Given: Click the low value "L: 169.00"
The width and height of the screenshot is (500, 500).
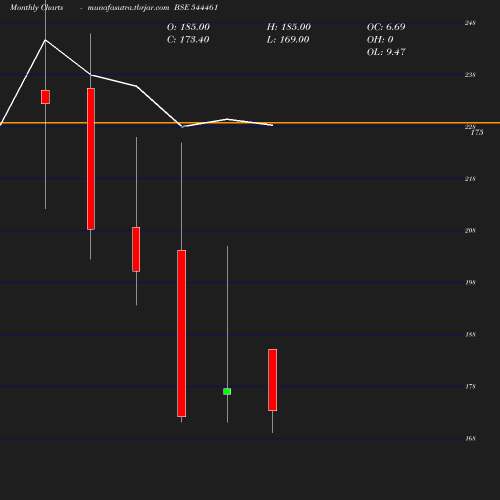Looking at the screenshot, I should (288, 40).
